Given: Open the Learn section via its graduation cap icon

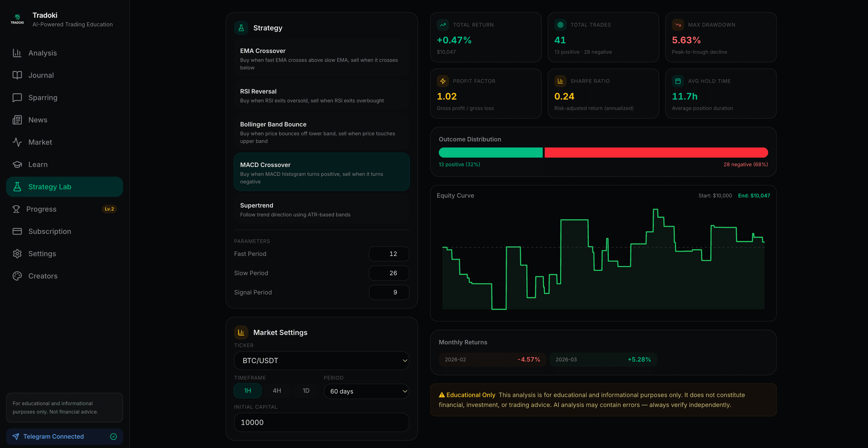Looking at the screenshot, I should click(17, 164).
